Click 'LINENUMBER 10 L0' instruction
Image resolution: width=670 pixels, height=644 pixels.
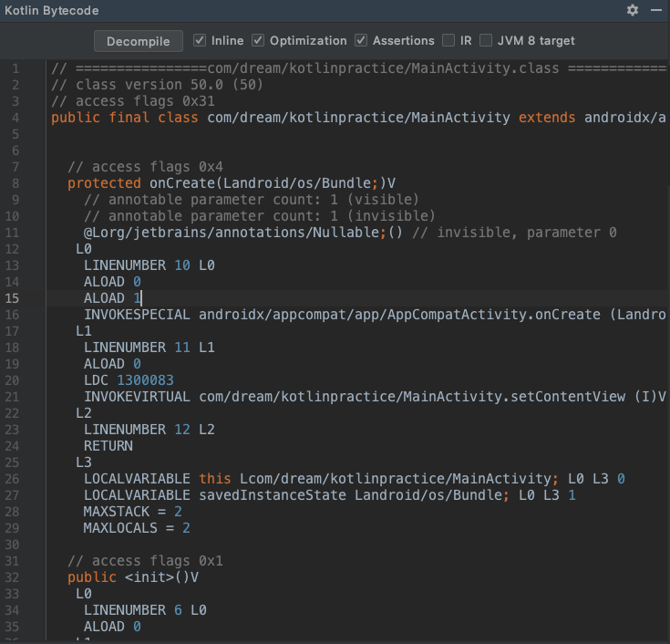click(149, 265)
